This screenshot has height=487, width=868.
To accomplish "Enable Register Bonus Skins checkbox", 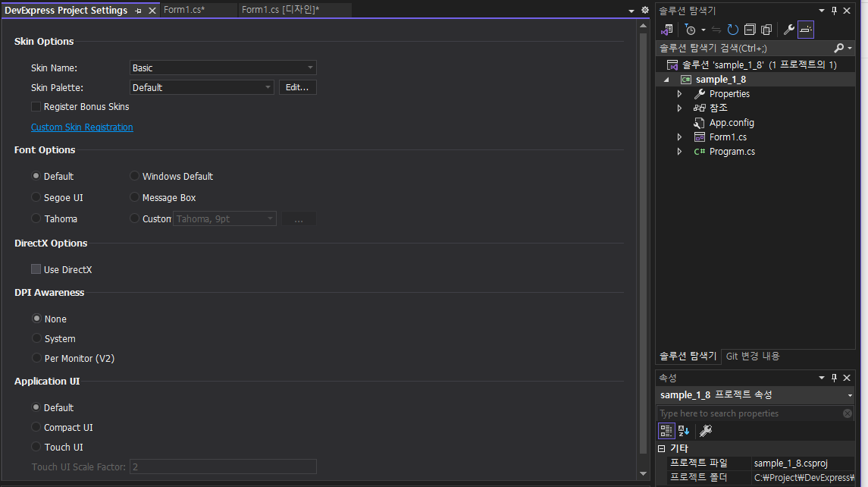I will coord(36,106).
